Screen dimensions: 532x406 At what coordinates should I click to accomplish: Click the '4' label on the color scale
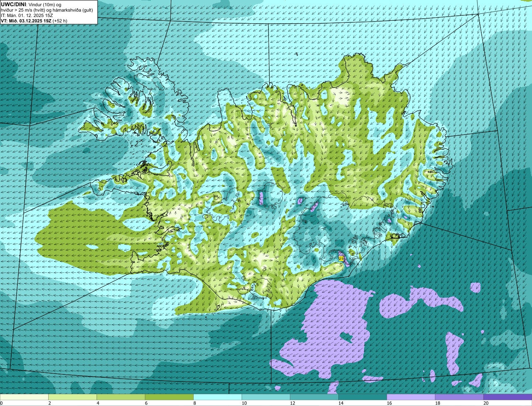(x=98, y=403)
